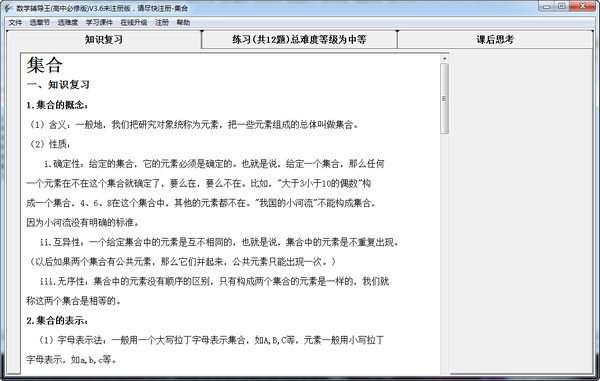The width and height of the screenshot is (600, 381).
Task: Open the 在线升级 menu
Action: coord(134,23)
